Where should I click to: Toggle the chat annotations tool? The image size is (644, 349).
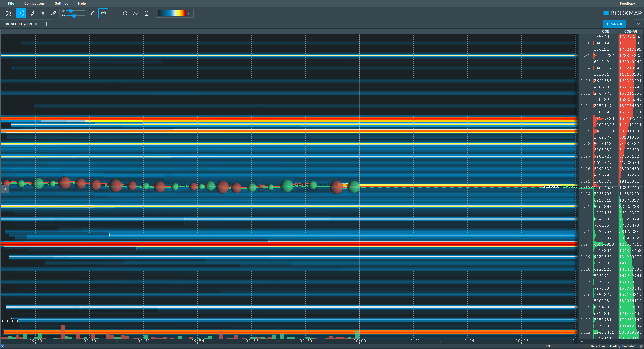click(x=103, y=13)
